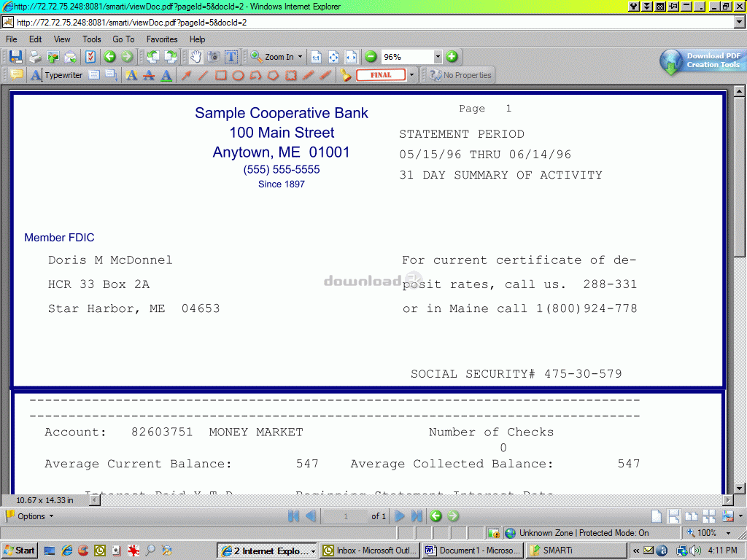The image size is (747, 560).
Task: Switch to continuous page layout
Action: (674, 516)
